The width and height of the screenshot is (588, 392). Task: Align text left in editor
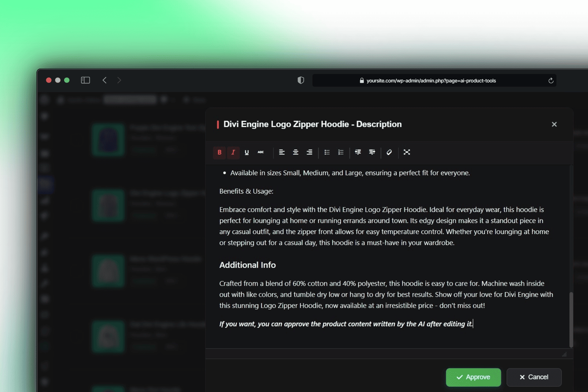coord(282,152)
